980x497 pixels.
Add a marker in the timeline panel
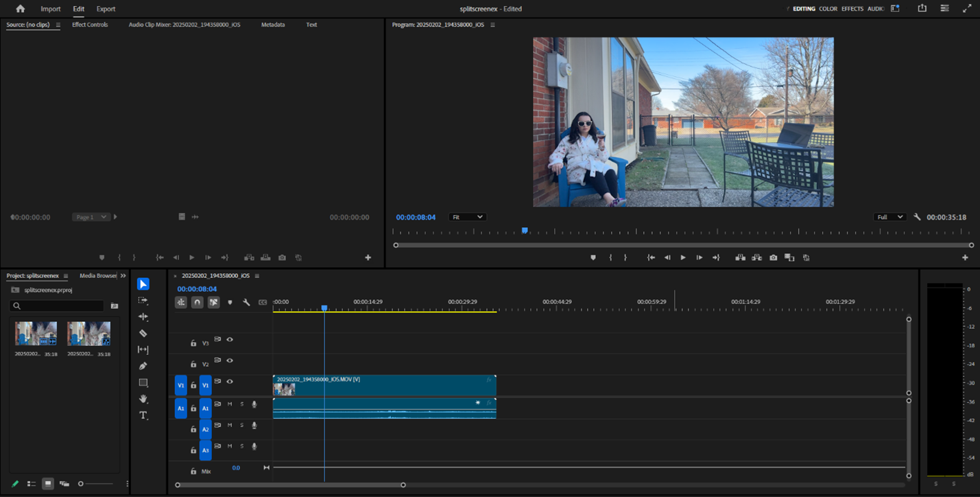click(230, 302)
